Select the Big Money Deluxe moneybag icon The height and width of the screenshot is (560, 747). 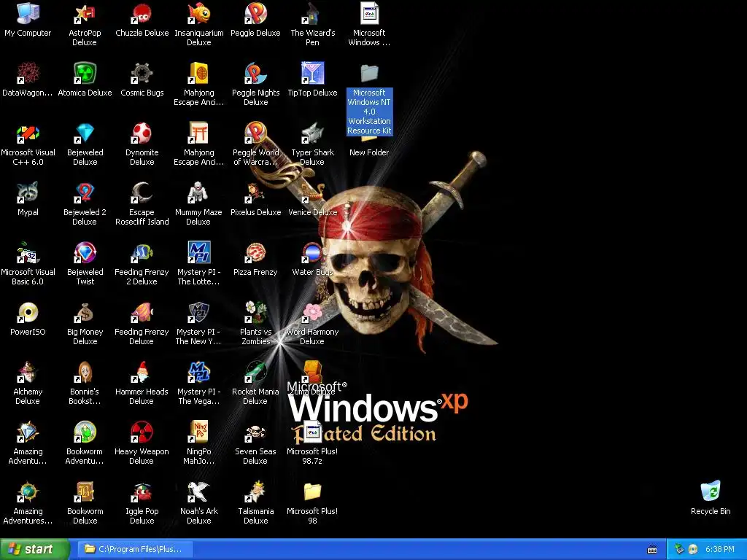(85, 313)
